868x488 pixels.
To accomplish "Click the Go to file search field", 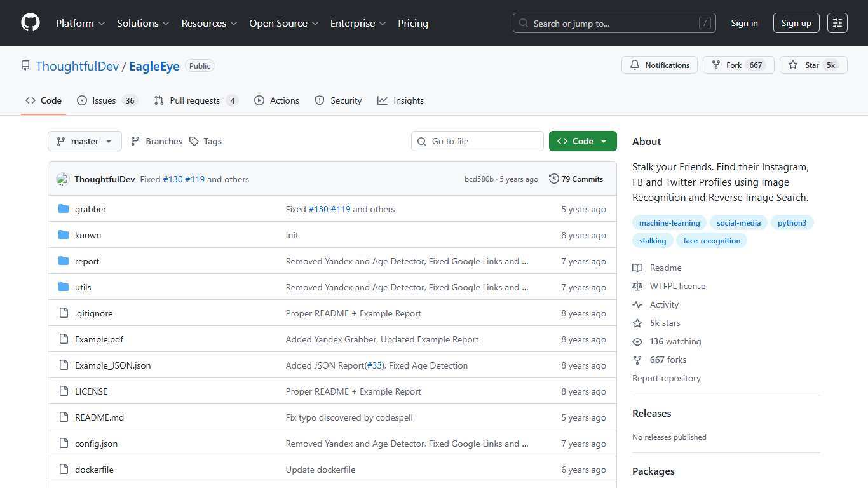I will point(477,141).
